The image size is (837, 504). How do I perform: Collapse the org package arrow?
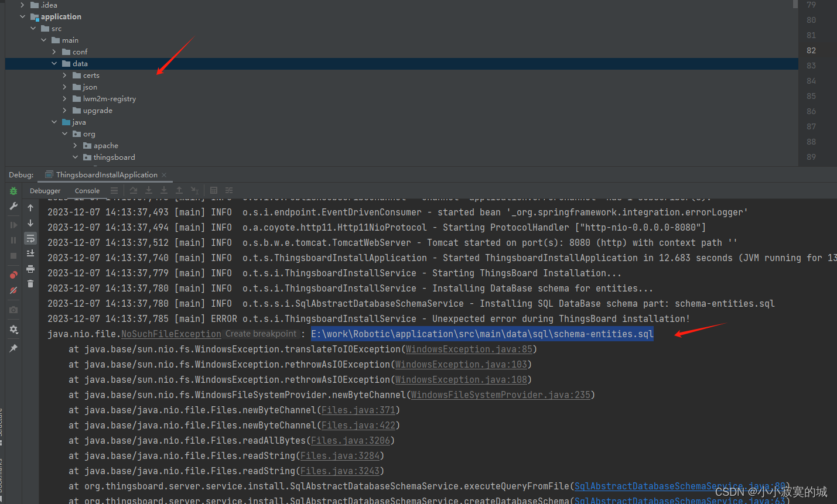(x=64, y=133)
